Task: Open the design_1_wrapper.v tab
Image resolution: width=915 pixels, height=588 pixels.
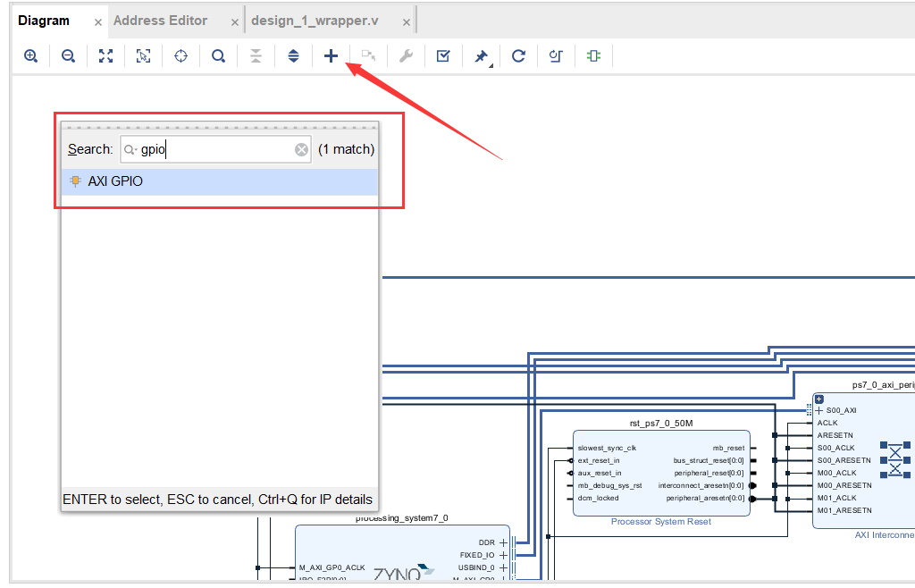Action: [x=315, y=21]
